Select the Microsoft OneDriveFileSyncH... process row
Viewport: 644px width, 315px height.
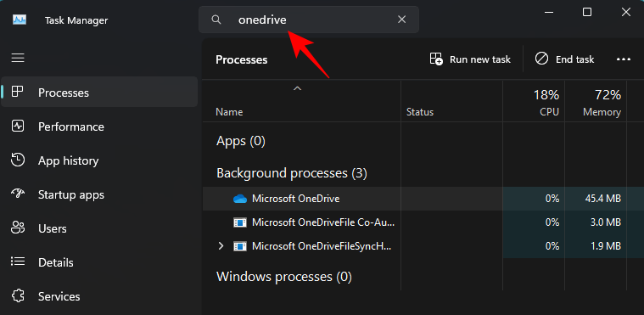[x=423, y=246]
